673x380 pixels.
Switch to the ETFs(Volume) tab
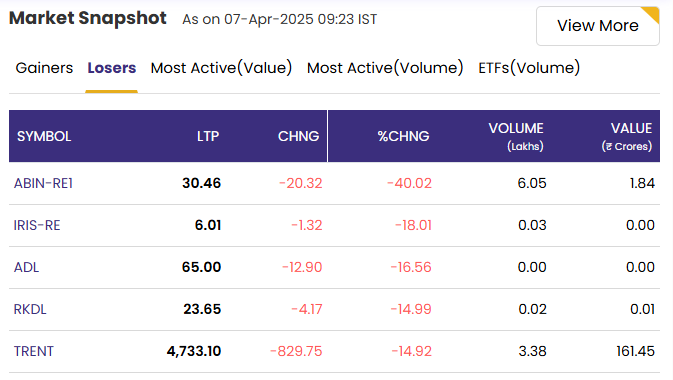[x=529, y=68]
